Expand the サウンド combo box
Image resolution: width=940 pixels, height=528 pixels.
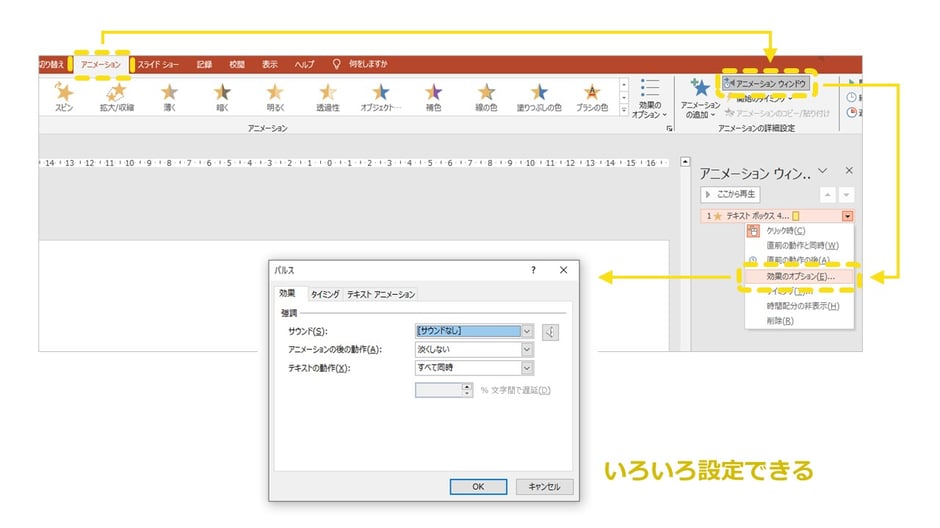coord(527,331)
